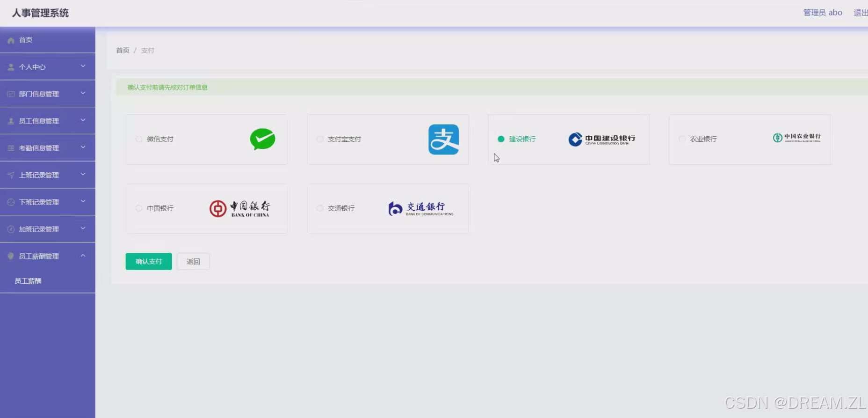Open the 首页 sidebar menu item

click(48, 40)
